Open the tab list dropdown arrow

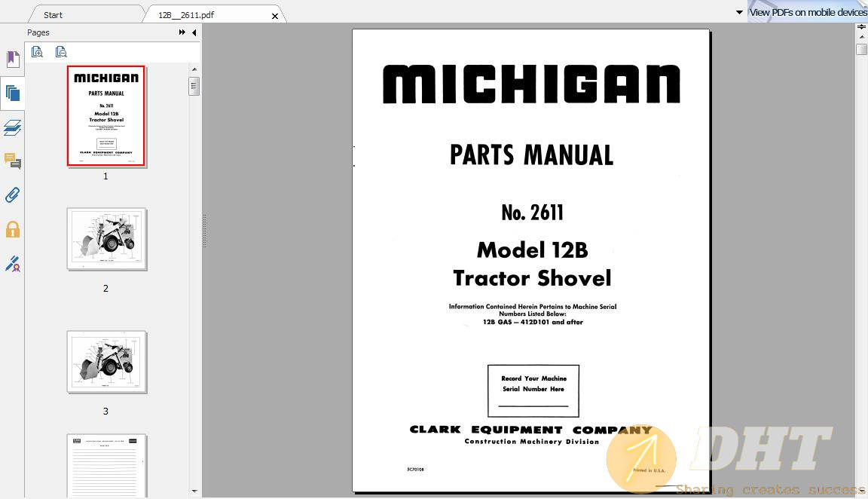click(x=739, y=12)
